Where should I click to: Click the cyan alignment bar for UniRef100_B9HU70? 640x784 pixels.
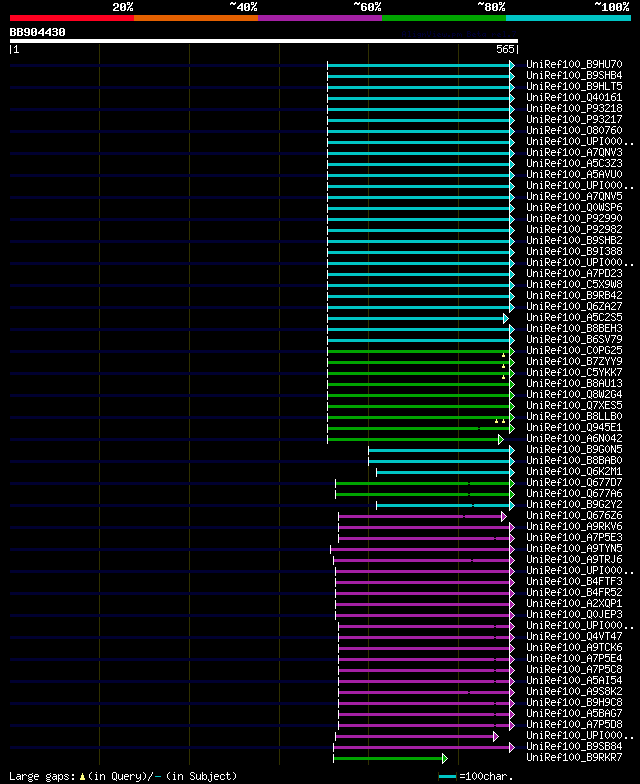(421, 66)
